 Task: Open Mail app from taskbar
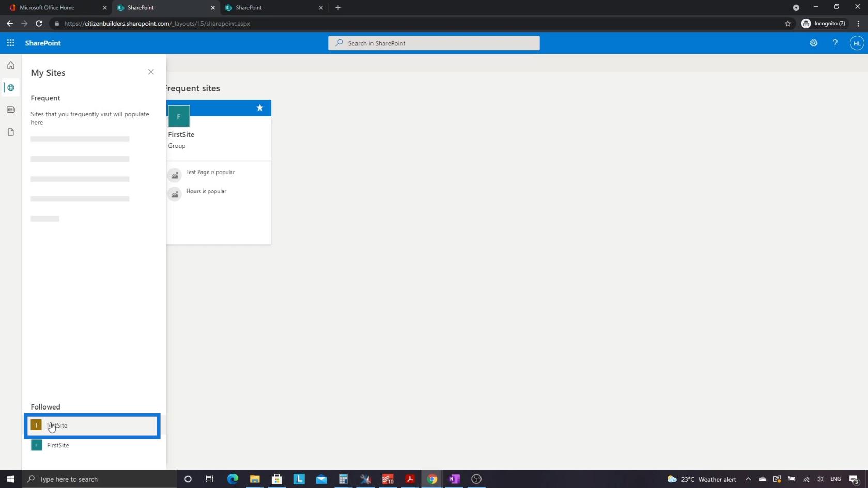pos(321,479)
